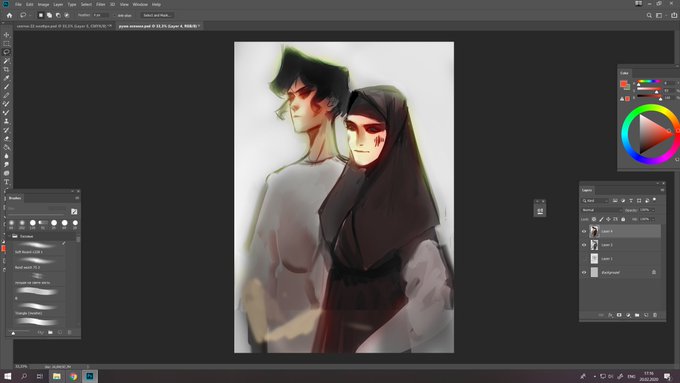The width and height of the screenshot is (680, 383).
Task: Open the Layer menu
Action: (x=58, y=4)
